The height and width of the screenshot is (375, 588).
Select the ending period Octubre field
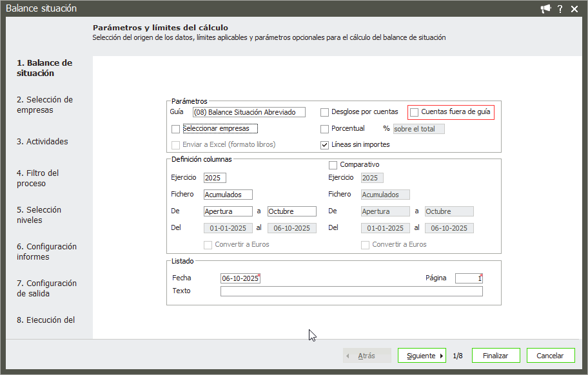[x=291, y=211]
